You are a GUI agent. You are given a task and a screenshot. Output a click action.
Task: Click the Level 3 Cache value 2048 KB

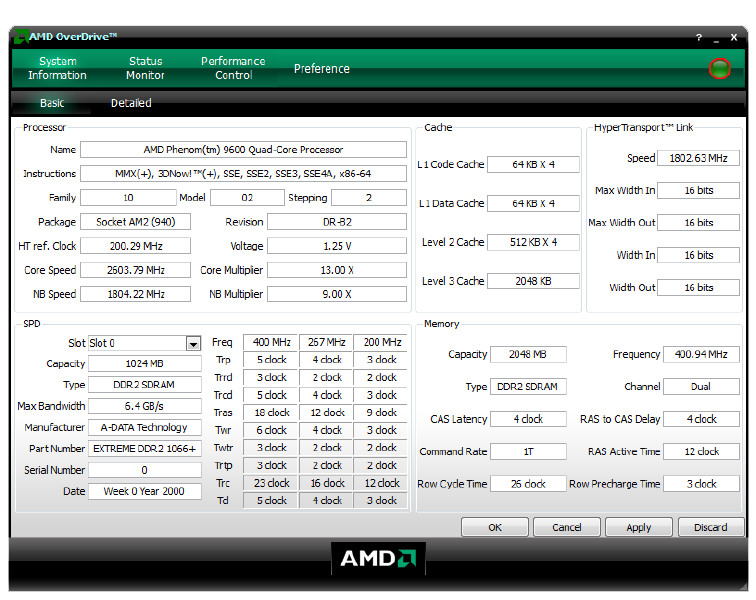point(533,282)
